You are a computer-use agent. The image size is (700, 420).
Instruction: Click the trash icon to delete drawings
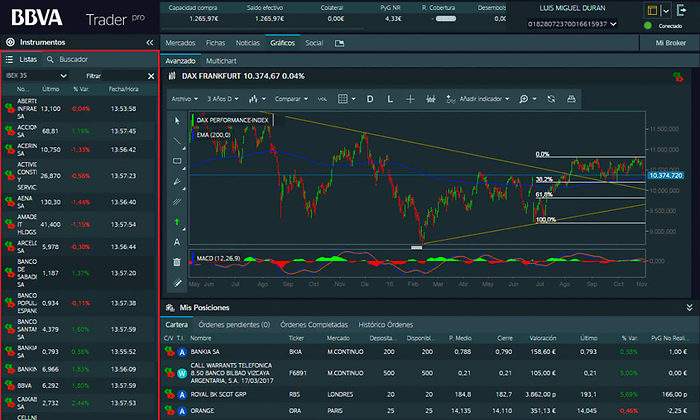(177, 262)
